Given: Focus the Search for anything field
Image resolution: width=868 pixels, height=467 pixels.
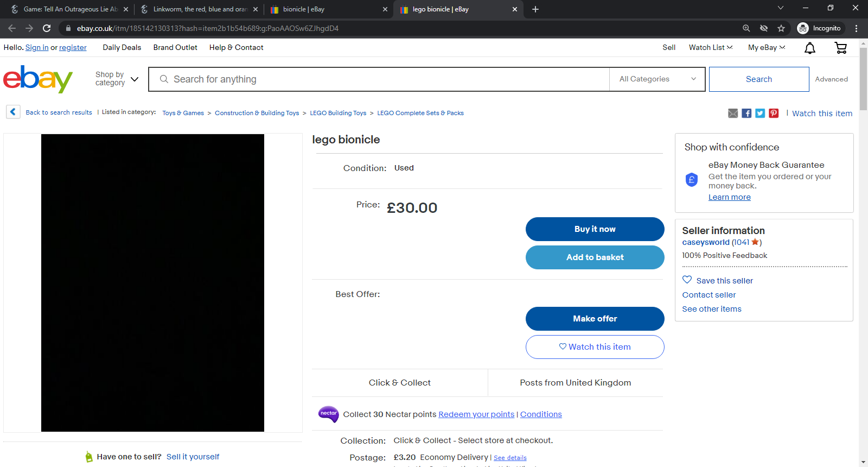Looking at the screenshot, I should pyautogui.click(x=379, y=79).
